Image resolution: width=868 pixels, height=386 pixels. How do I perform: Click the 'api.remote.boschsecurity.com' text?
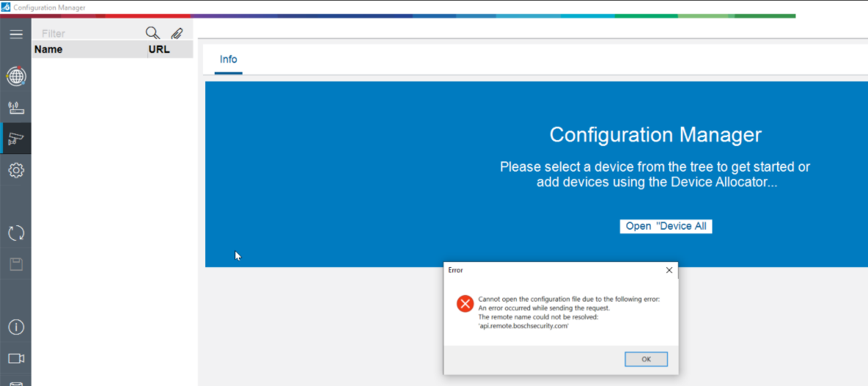pos(523,326)
